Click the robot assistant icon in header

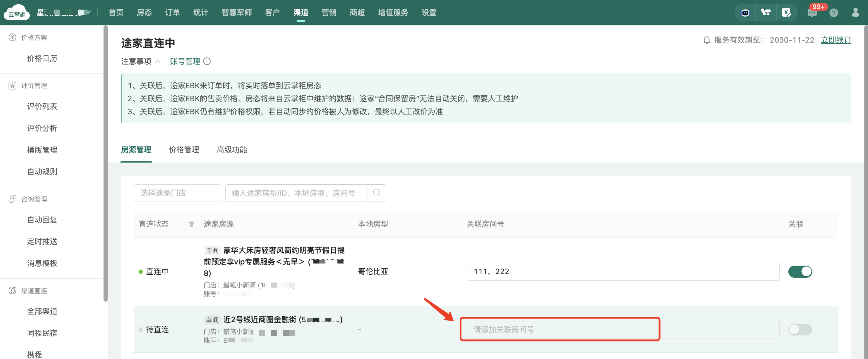click(x=745, y=13)
